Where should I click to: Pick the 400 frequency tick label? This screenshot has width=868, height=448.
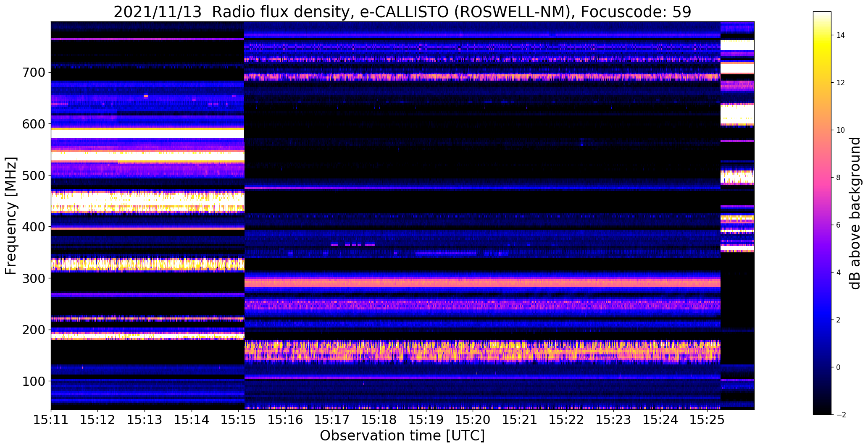[33, 227]
